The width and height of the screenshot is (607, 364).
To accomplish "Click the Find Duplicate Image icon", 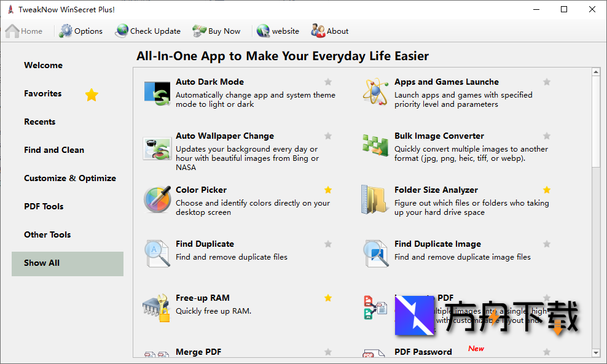I will [375, 254].
